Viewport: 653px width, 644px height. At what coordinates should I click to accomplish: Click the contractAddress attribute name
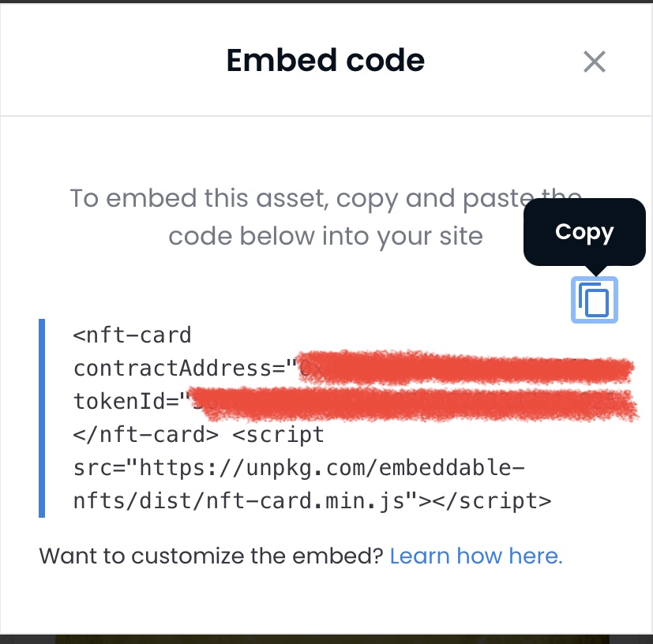[x=172, y=369]
